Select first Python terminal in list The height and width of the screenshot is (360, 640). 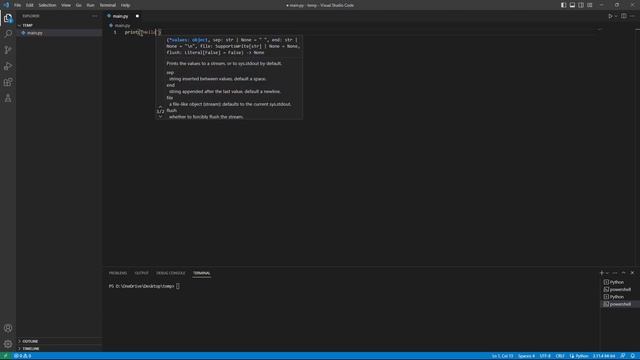coord(617,282)
